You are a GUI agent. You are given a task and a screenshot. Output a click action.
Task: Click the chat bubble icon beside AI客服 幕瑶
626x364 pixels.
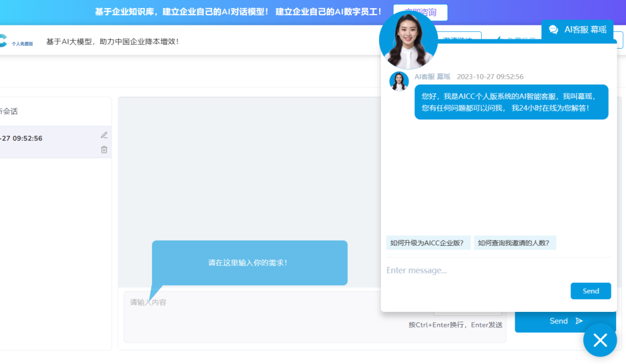click(554, 30)
